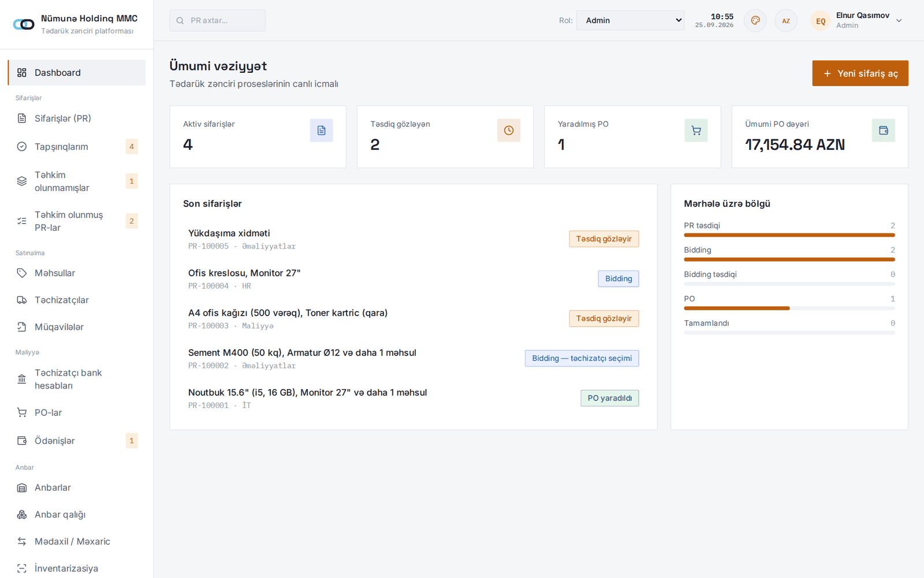
Task: Open order Yükdaşıma xidməti
Action: [x=413, y=239]
